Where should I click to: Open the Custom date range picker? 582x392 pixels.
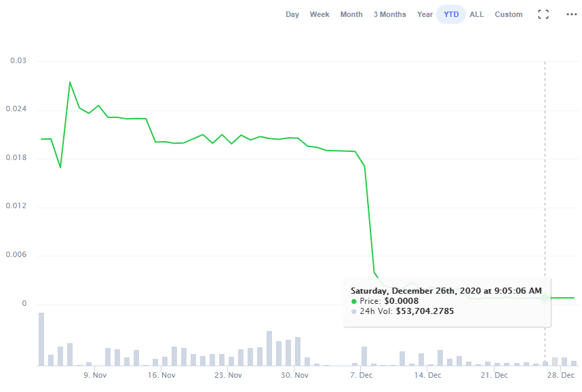(509, 14)
